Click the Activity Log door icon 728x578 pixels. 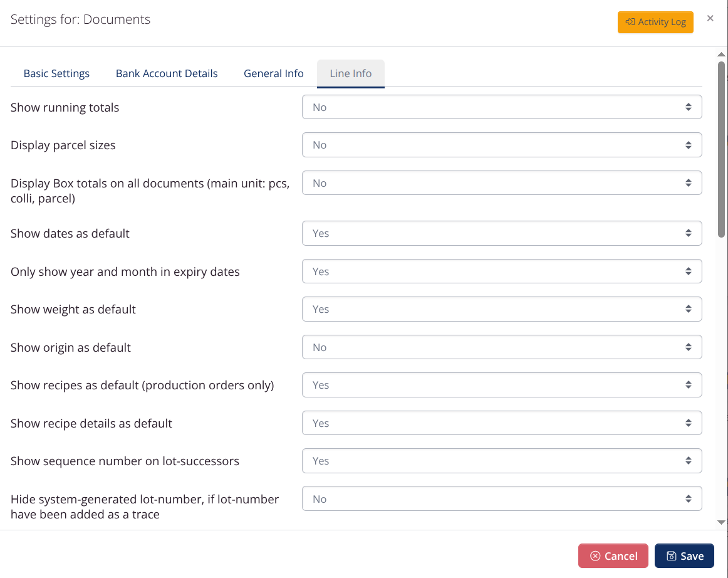630,22
